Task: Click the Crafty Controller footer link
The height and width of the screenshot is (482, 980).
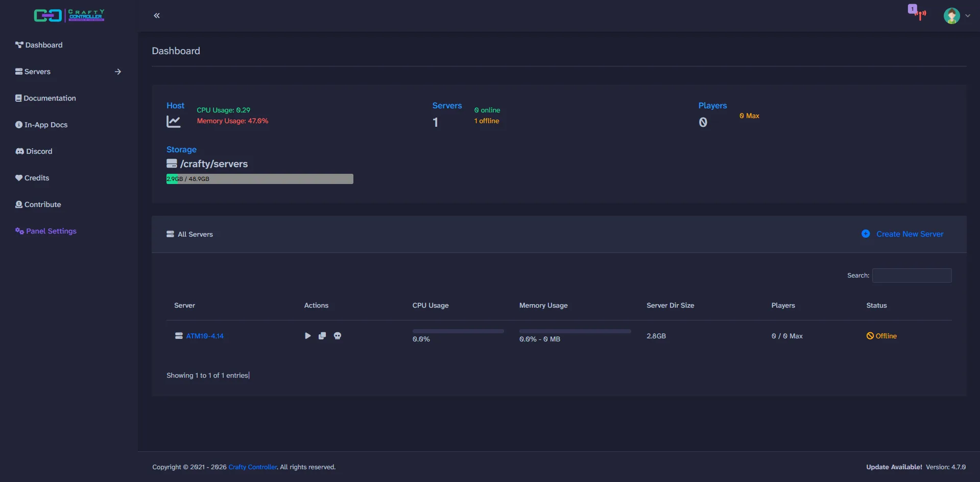Action: pos(252,467)
